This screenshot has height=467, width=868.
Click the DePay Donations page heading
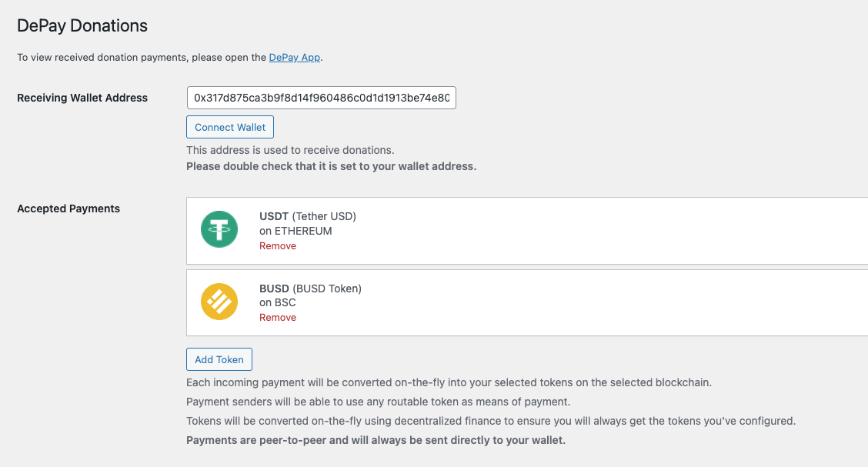82,25
